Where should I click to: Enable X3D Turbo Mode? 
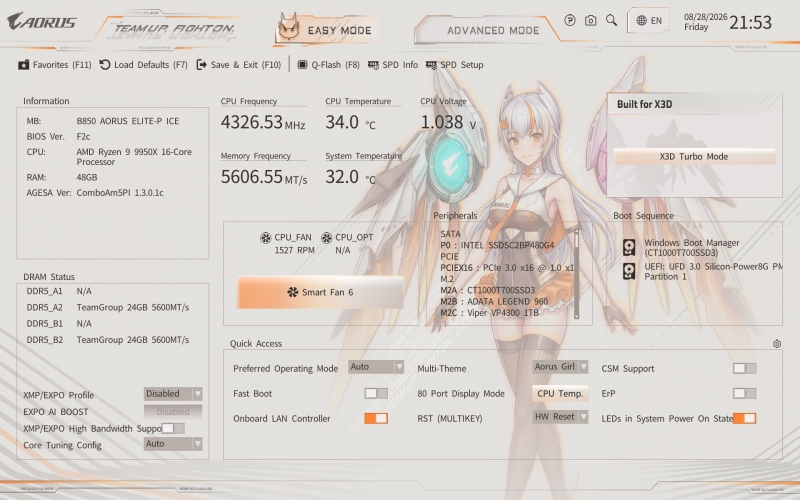[694, 157]
